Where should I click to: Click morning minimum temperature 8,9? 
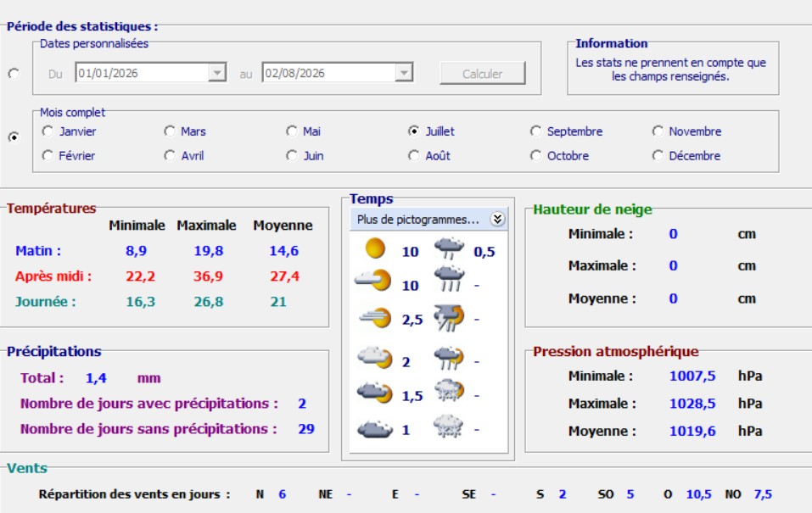[x=137, y=251]
